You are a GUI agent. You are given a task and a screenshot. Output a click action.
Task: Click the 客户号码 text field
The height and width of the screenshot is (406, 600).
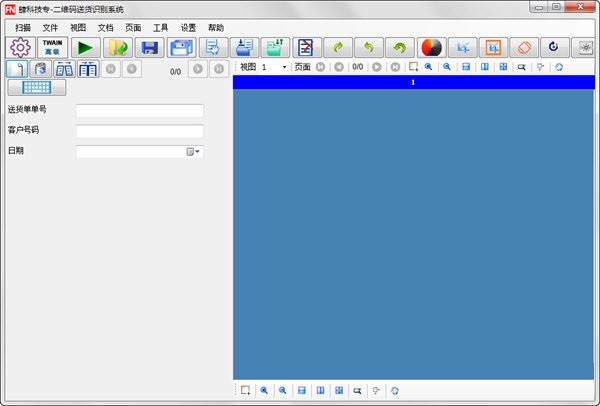pyautogui.click(x=140, y=131)
